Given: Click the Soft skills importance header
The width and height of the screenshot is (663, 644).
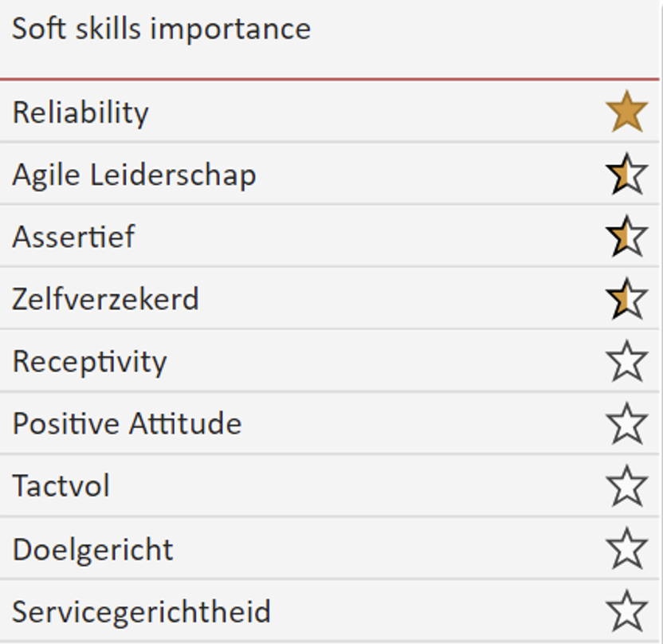Looking at the screenshot, I should pyautogui.click(x=162, y=29).
